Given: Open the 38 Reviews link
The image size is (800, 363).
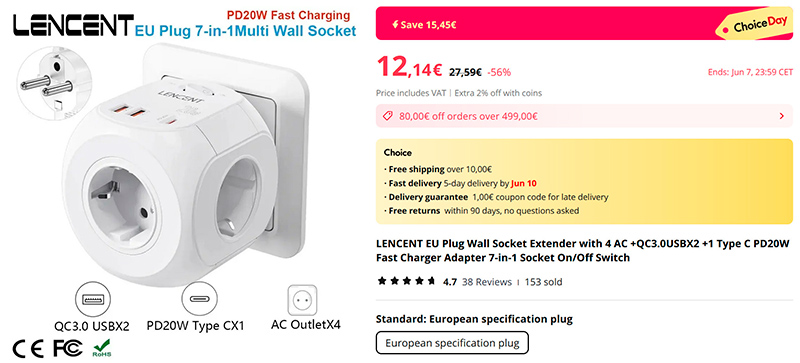Looking at the screenshot, I should pyautogui.click(x=486, y=282).
